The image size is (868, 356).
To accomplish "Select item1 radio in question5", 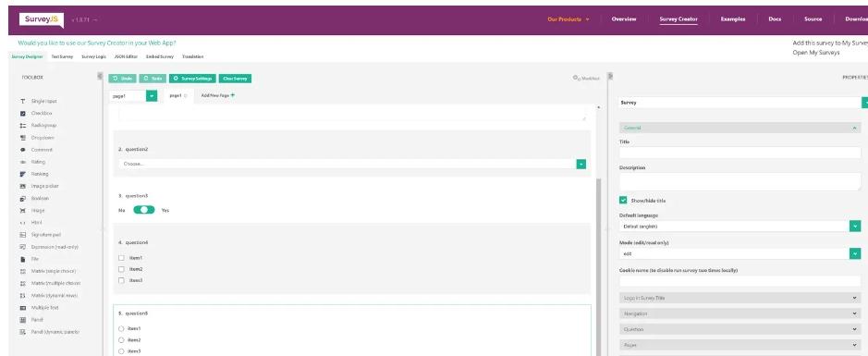I will tap(121, 329).
